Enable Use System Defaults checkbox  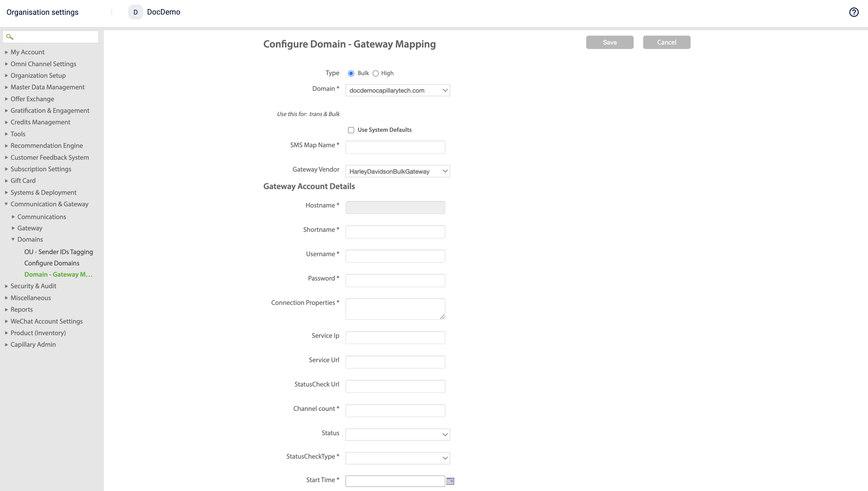351,130
